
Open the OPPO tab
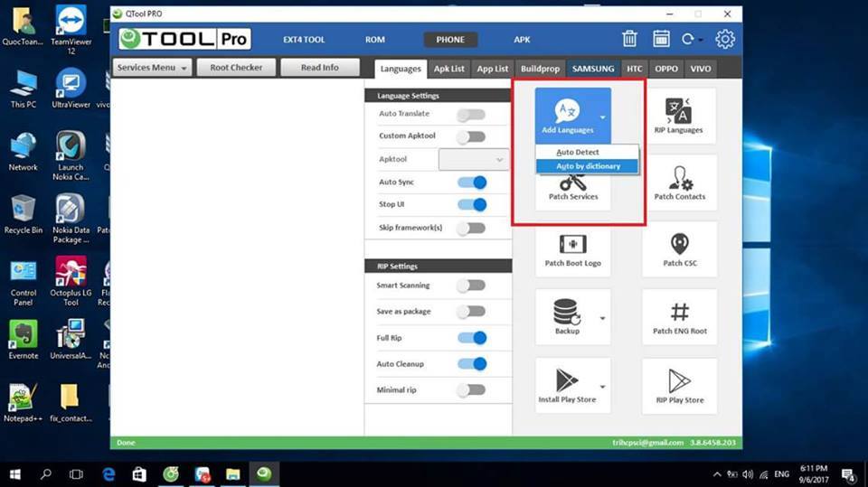tap(666, 69)
